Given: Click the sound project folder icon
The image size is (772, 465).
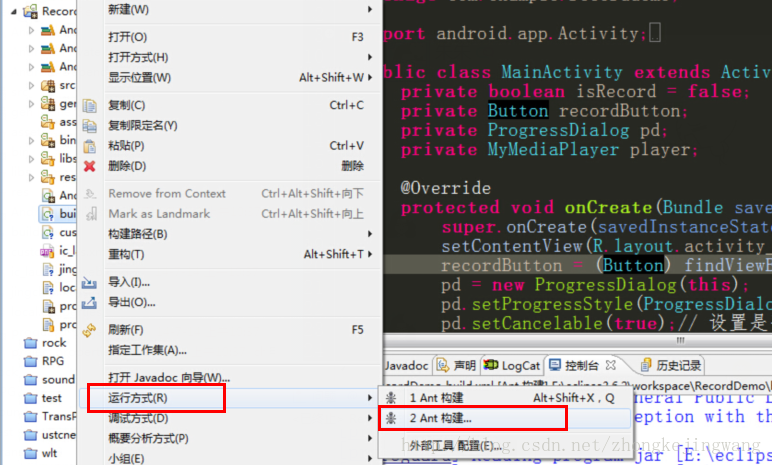Looking at the screenshot, I should point(31,380).
